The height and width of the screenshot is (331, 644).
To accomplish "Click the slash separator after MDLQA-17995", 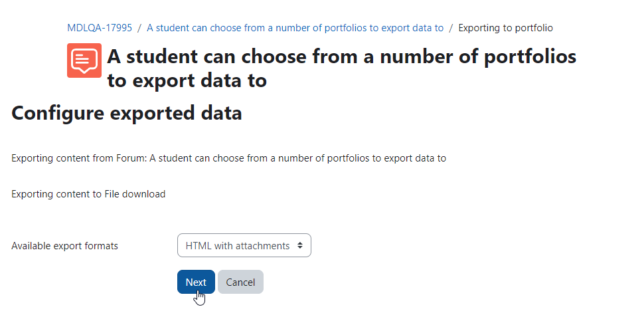I will point(139,28).
